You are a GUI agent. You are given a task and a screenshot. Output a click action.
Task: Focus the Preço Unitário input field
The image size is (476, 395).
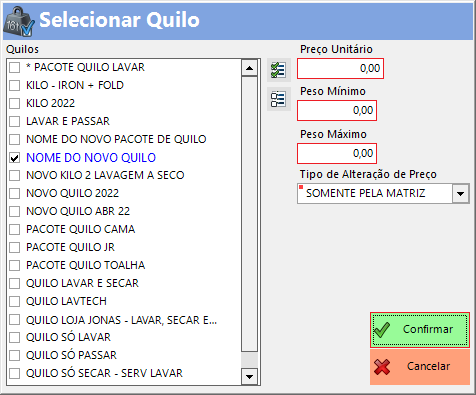(340, 69)
